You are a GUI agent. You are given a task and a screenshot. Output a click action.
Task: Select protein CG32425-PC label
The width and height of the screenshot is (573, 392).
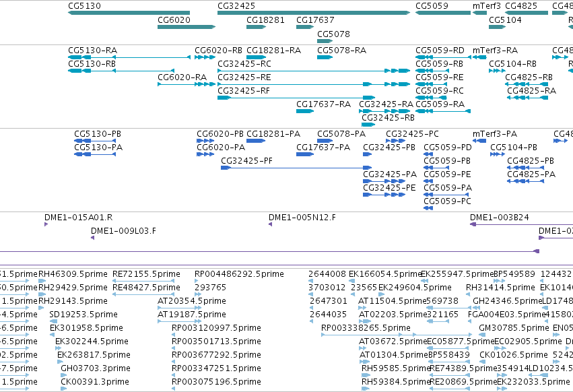click(413, 134)
